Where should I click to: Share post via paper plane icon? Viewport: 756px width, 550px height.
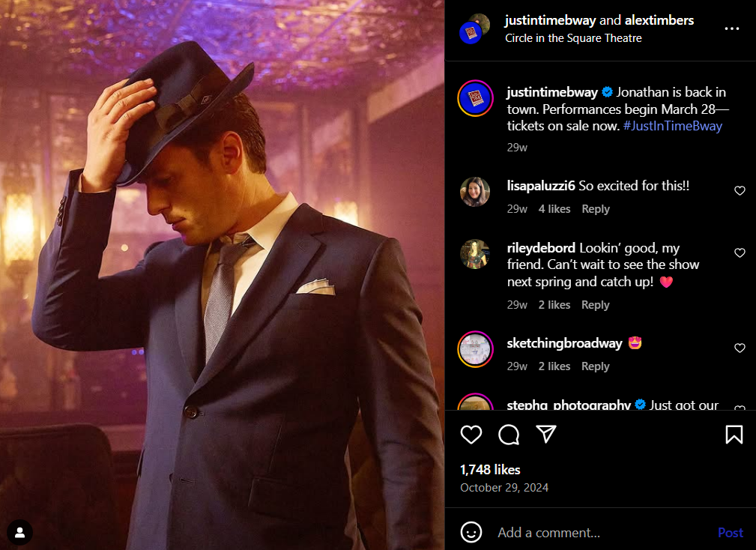tap(546, 435)
